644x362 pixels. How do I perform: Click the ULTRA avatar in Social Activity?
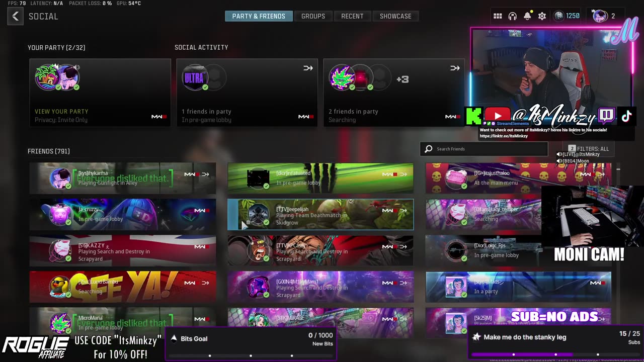tap(195, 77)
